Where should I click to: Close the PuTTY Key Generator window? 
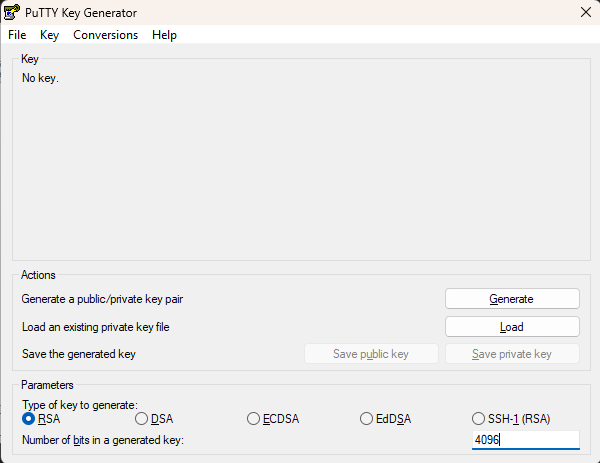point(586,12)
